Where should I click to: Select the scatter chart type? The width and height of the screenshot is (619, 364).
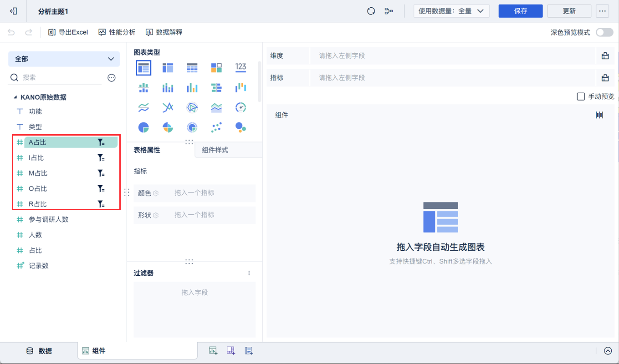[x=216, y=127]
